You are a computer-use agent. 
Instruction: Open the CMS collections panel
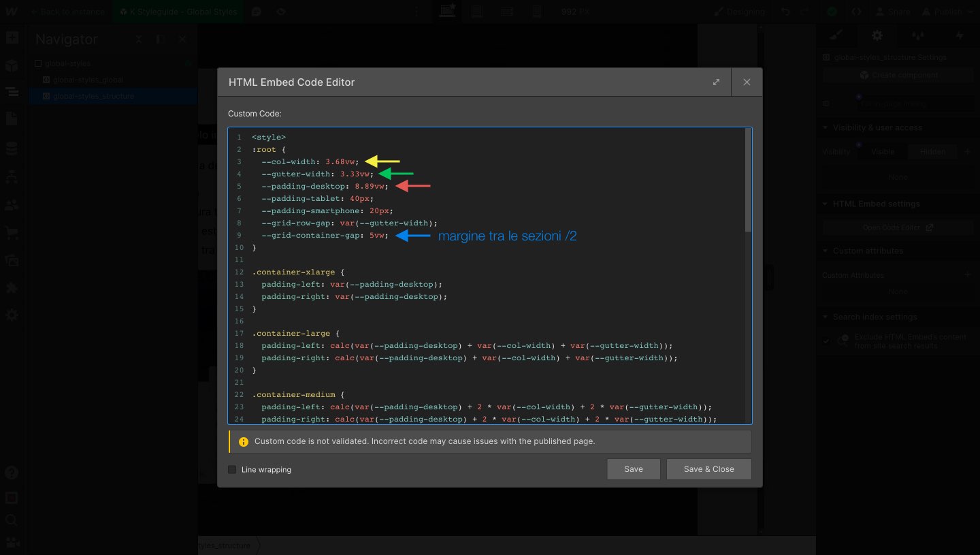(x=12, y=148)
